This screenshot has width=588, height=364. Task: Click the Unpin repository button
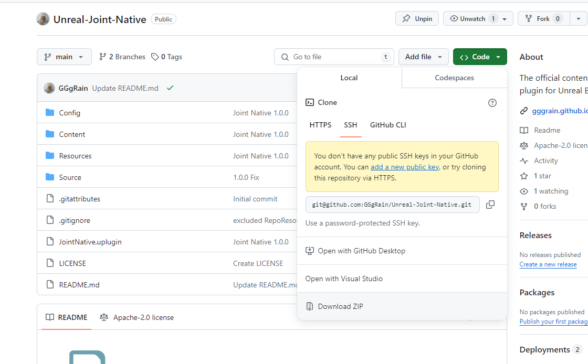[x=417, y=18]
